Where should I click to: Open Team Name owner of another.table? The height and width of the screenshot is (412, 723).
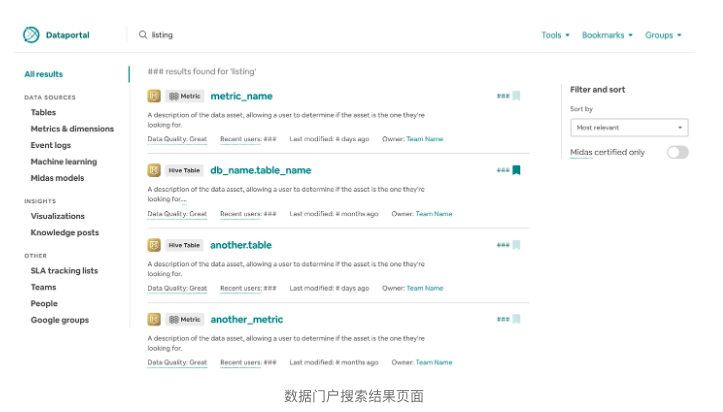pyautogui.click(x=425, y=288)
